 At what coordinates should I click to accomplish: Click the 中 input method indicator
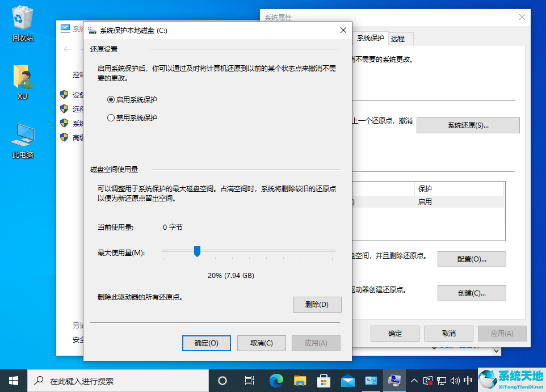[x=468, y=381]
